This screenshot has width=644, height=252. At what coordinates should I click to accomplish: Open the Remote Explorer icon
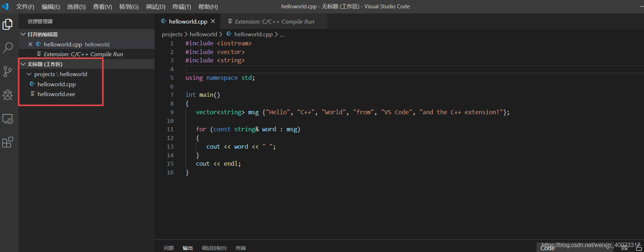8,119
